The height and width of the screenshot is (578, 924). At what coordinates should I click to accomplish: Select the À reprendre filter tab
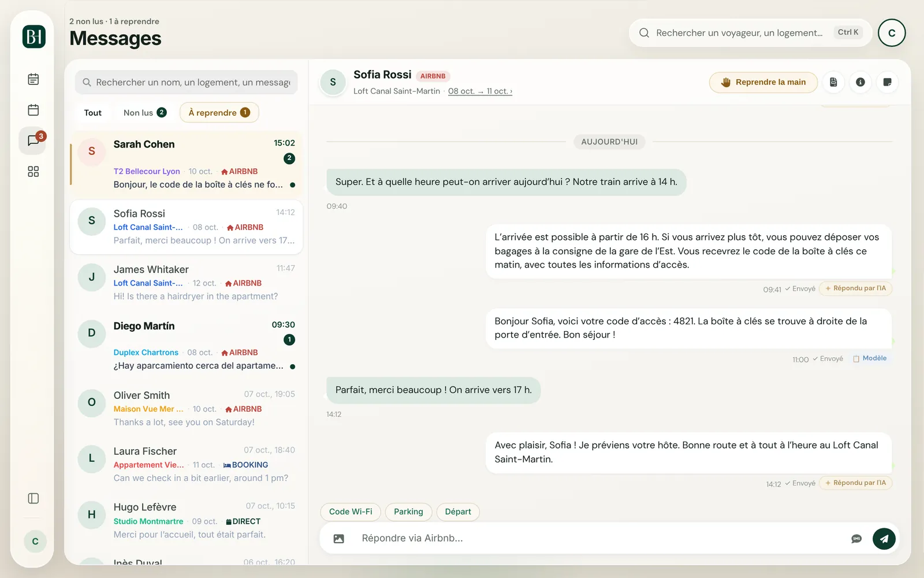[x=219, y=113]
